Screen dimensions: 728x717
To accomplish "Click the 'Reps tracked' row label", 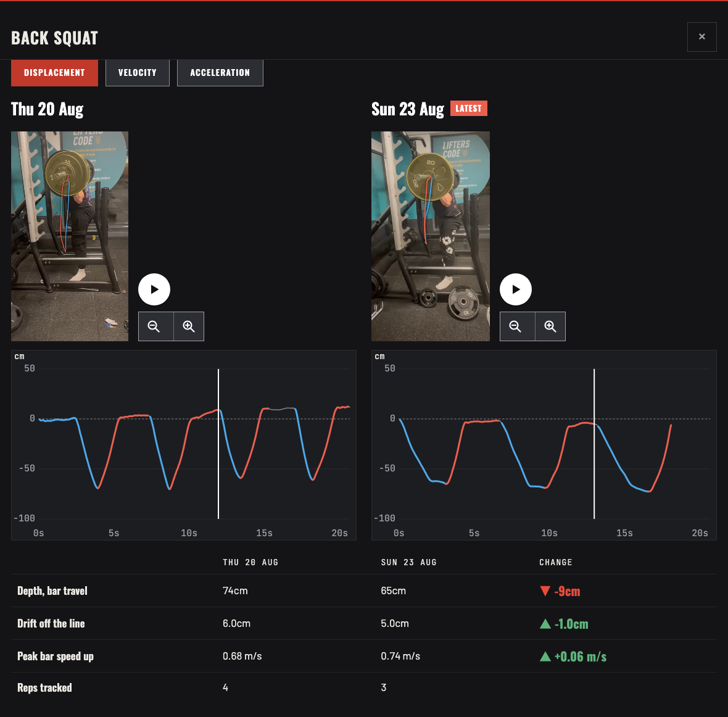I will click(44, 688).
